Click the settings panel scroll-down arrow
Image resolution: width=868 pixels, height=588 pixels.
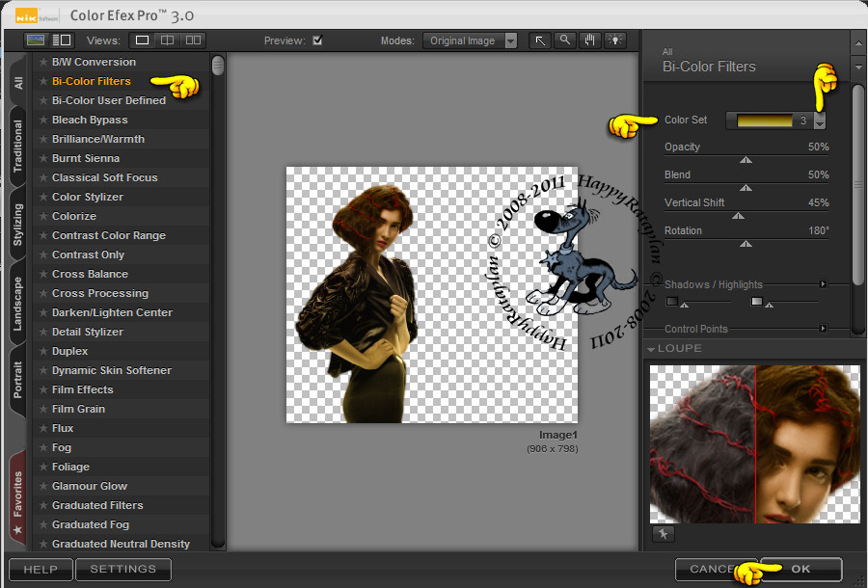tap(858, 67)
